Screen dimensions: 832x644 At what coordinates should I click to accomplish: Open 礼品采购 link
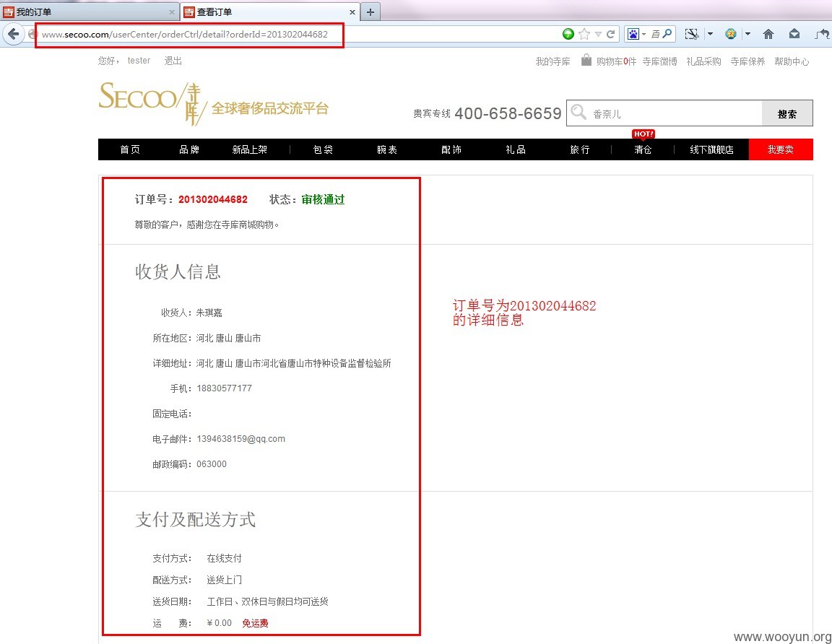click(x=703, y=61)
